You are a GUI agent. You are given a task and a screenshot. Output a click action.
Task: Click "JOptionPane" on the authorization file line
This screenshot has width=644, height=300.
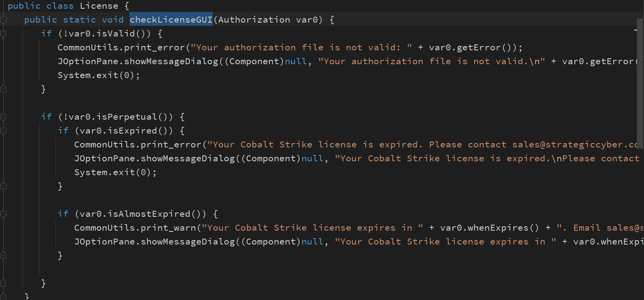click(88, 61)
